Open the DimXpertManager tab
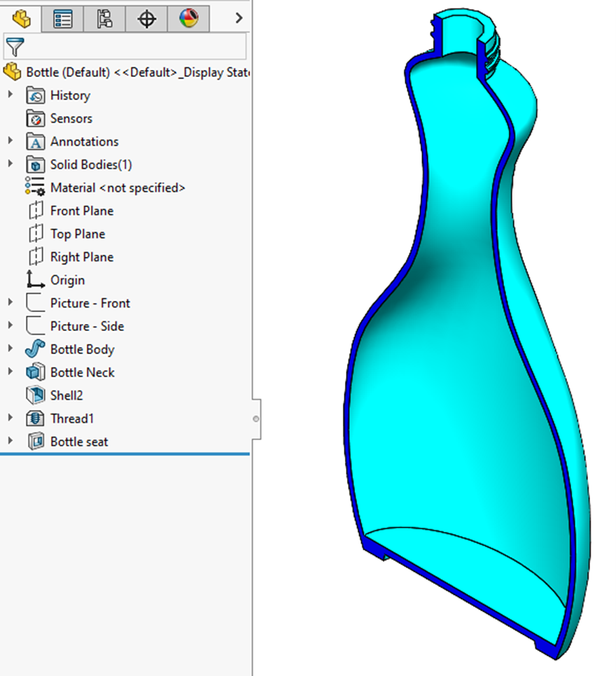 point(146,18)
